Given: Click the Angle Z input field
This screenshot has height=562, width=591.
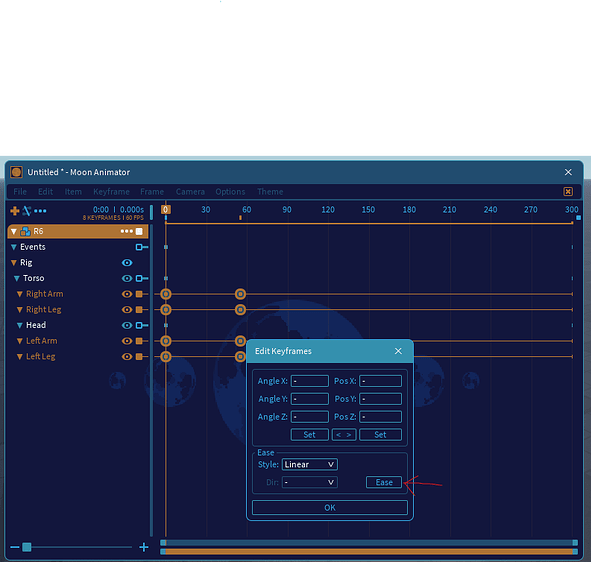Looking at the screenshot, I should coord(309,417).
